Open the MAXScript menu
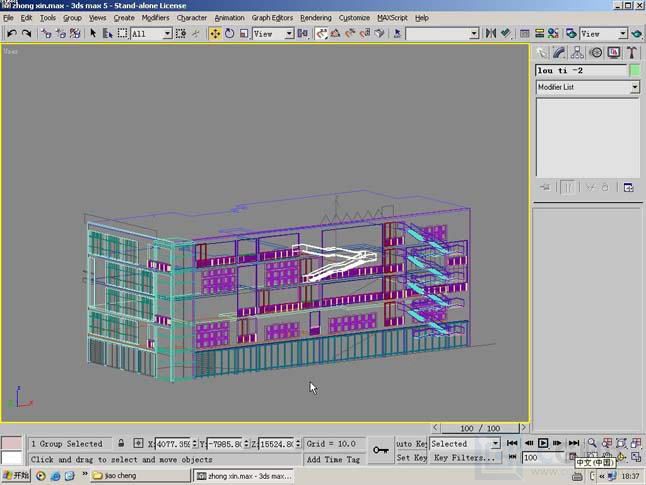646x485 pixels. point(392,18)
